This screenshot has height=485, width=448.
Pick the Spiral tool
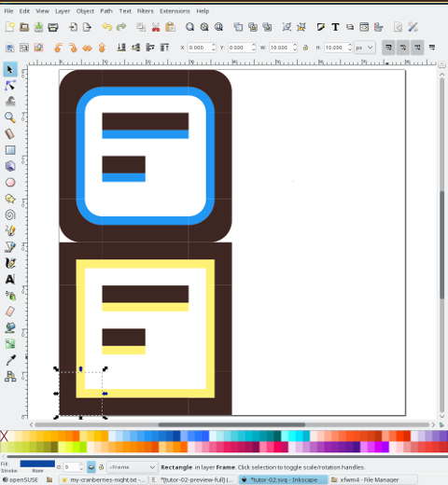click(x=10, y=215)
